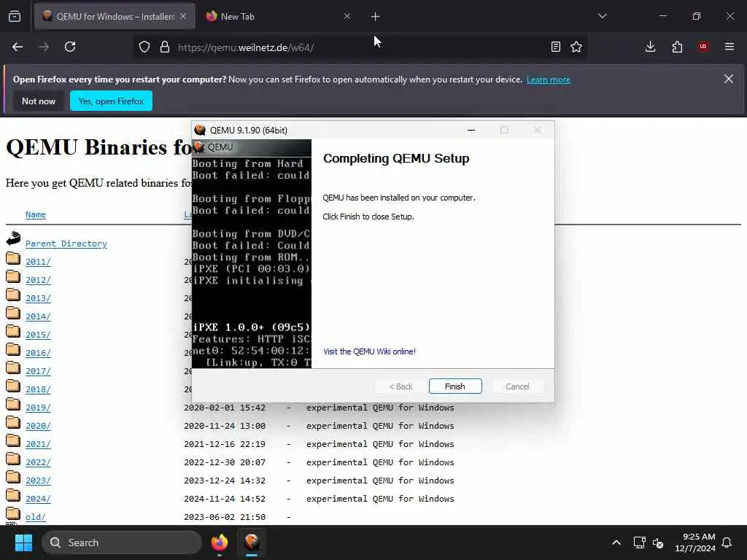This screenshot has height=560, width=747.
Task: Click the padlock site security icon
Action: 165,47
